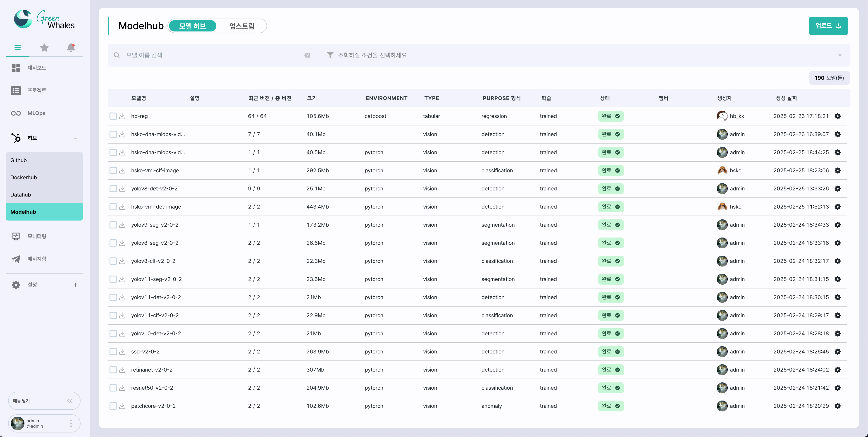Screen dimensions: 868x437
Task: Click the anomaly purpose cell
Action: (x=491, y=406)
